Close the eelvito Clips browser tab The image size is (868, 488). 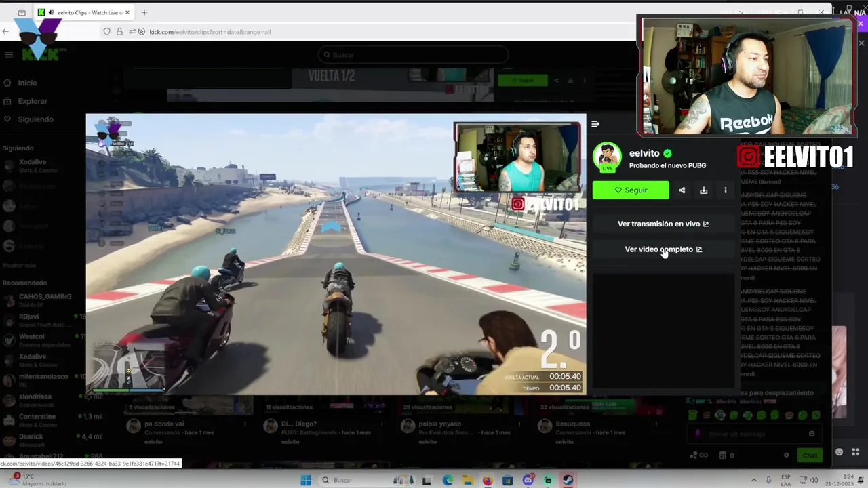(127, 12)
